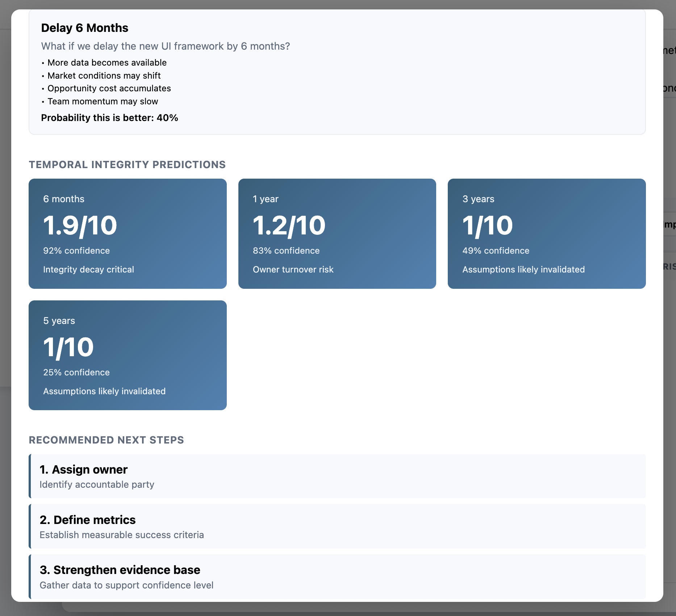Image resolution: width=676 pixels, height=616 pixels.
Task: Select the 'Integrity decay critical' note
Action: tap(88, 270)
